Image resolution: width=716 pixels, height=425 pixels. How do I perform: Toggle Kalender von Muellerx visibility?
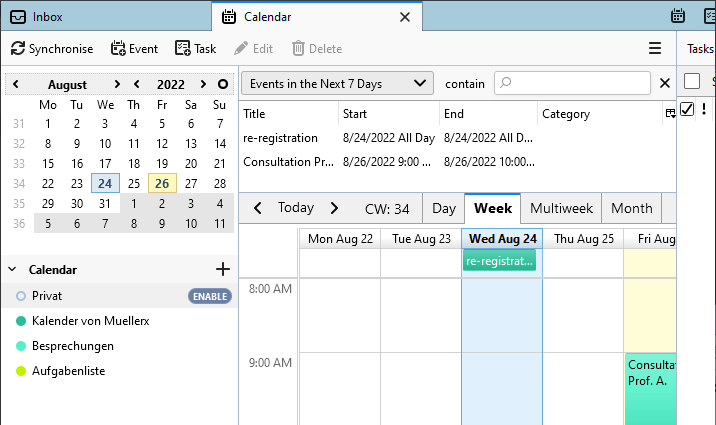tap(21, 321)
